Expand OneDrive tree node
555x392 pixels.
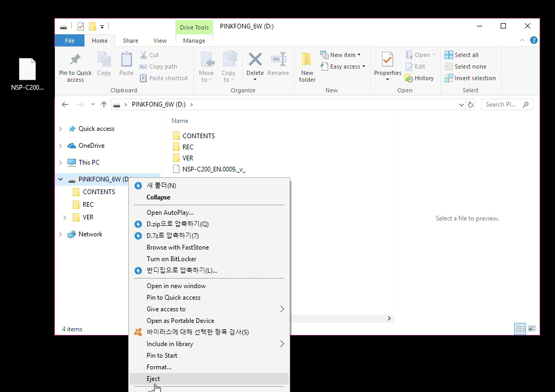pyautogui.click(x=61, y=146)
